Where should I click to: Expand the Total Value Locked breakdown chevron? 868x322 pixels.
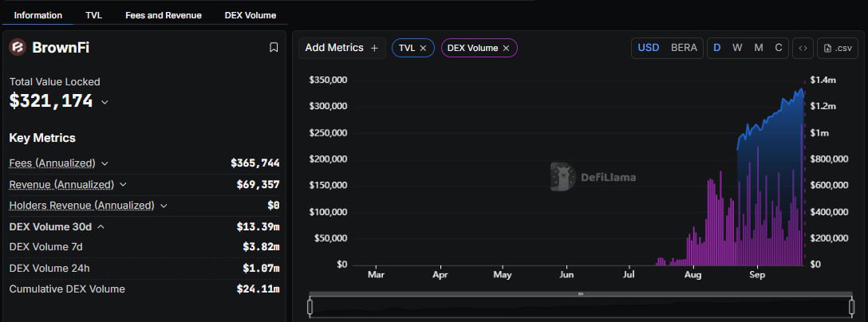click(x=105, y=102)
